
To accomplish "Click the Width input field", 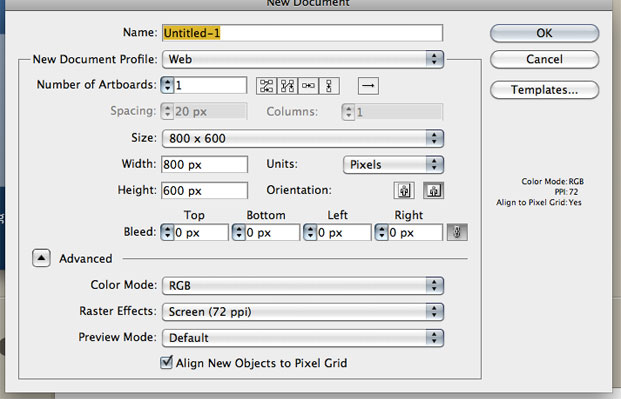I will (204, 164).
